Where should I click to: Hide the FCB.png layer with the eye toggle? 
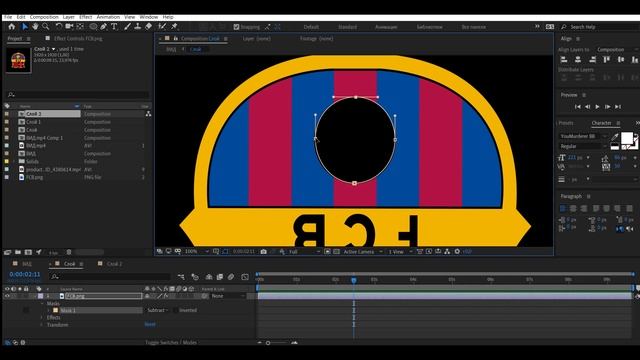[7, 296]
